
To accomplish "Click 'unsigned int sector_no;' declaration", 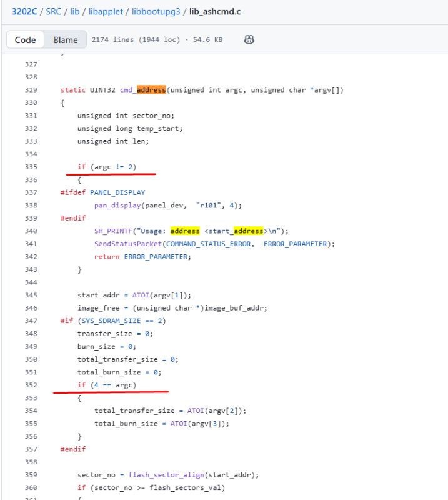I will tap(126, 116).
